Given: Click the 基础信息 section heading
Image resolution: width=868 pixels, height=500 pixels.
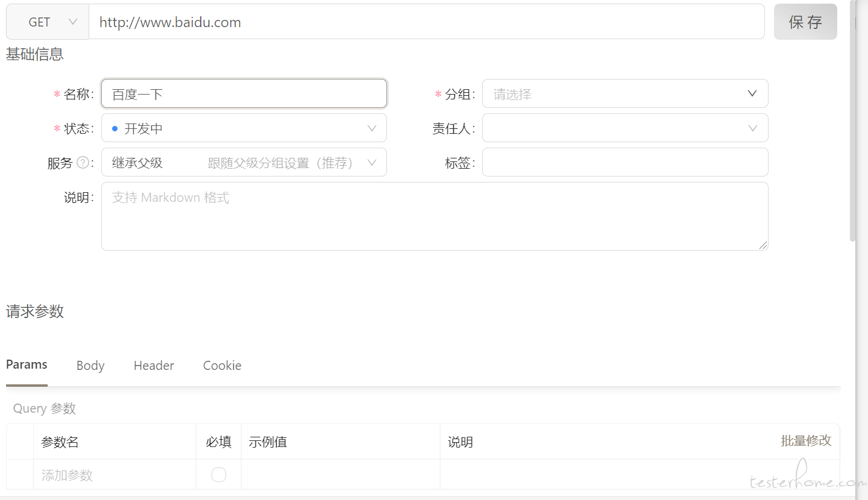Looking at the screenshot, I should (35, 54).
